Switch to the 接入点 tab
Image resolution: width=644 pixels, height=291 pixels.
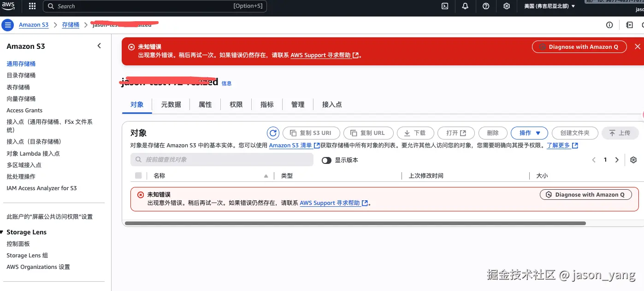pos(332,105)
